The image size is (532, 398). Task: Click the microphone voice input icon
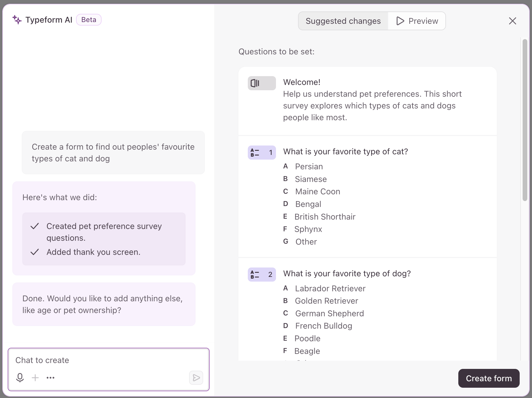tap(20, 377)
